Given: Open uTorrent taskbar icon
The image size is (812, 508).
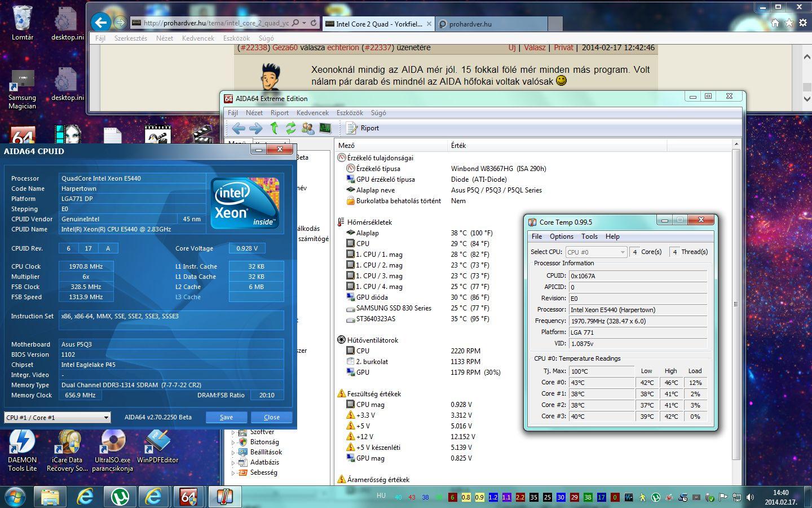Looking at the screenshot, I should tap(120, 497).
